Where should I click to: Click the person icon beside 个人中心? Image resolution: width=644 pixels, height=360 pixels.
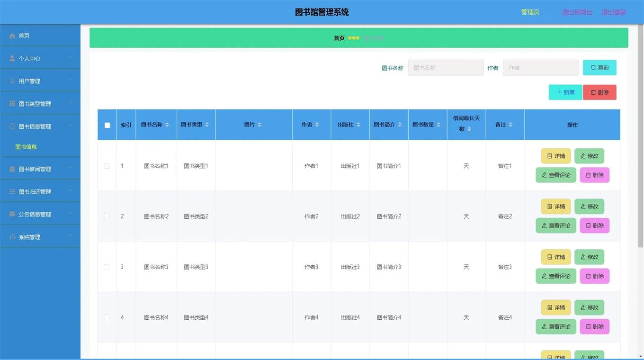point(12,58)
